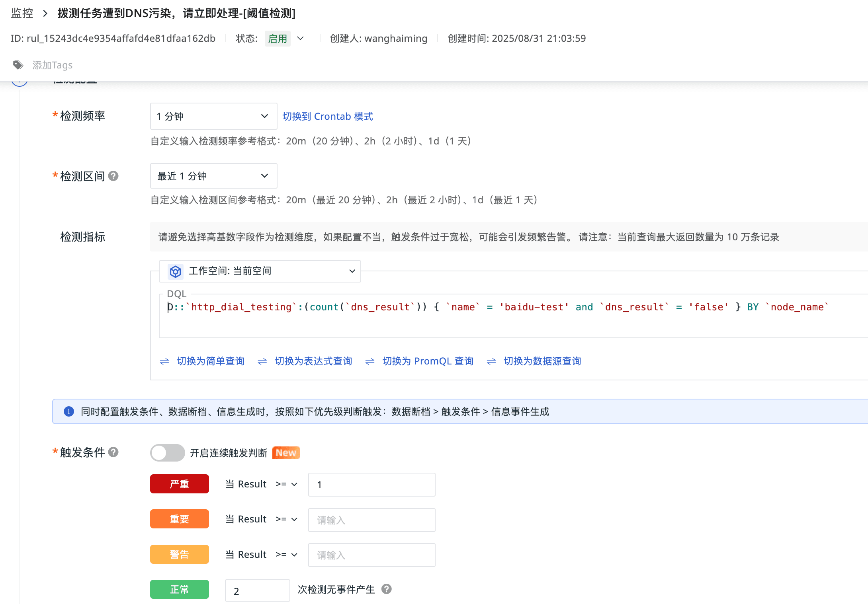This screenshot has width=868, height=604.
Task: Toggle 开启连续触发判断 switch
Action: click(168, 453)
